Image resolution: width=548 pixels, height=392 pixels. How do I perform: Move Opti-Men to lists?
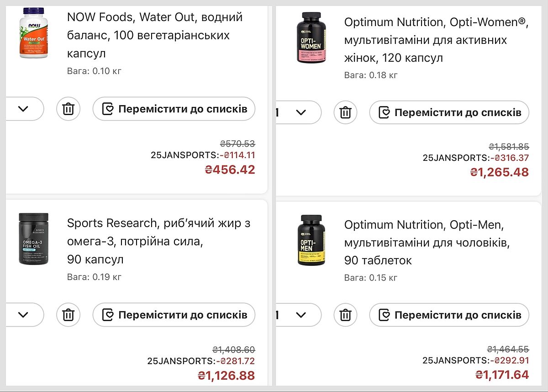[x=449, y=315]
